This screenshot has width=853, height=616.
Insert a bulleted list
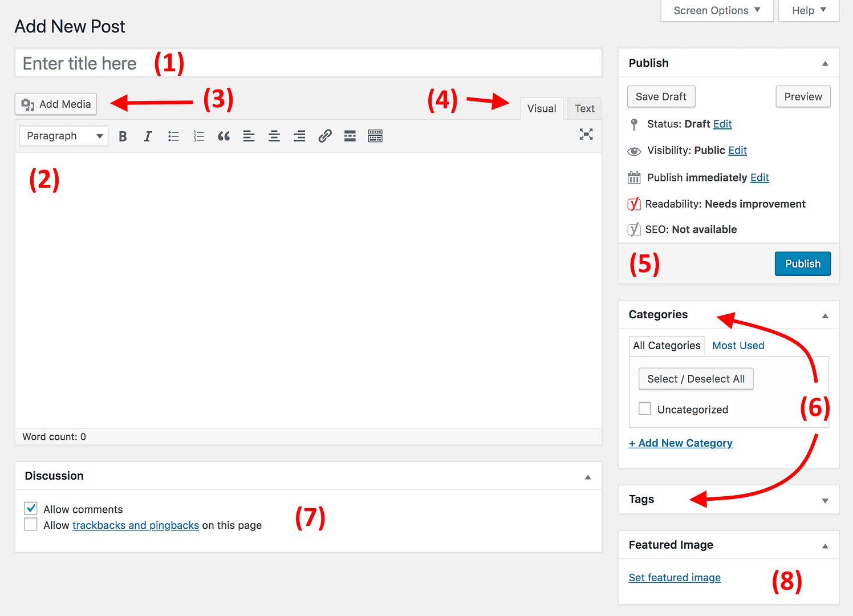173,136
